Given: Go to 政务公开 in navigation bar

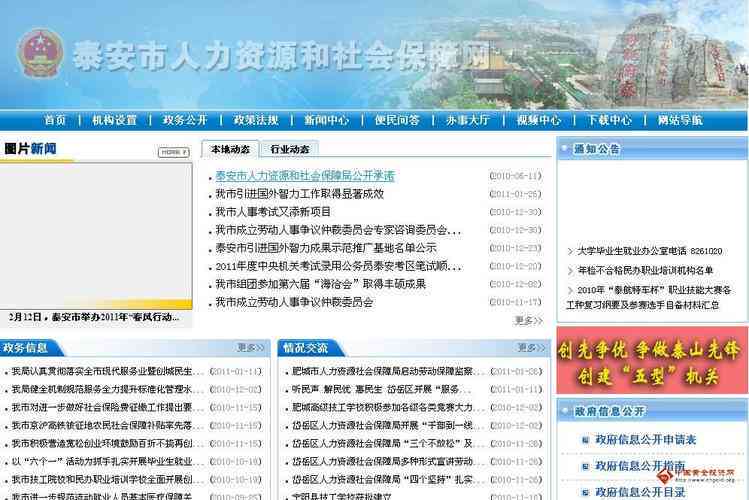Looking at the screenshot, I should coord(185,120).
